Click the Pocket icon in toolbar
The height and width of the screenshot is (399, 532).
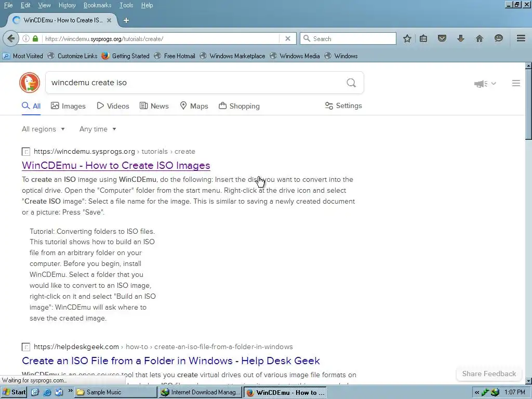tap(442, 38)
